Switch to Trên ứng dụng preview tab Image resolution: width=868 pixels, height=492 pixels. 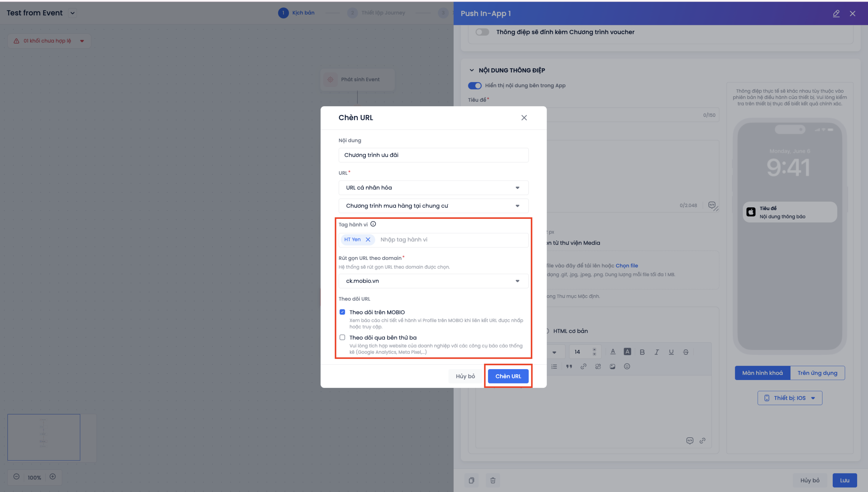(817, 373)
